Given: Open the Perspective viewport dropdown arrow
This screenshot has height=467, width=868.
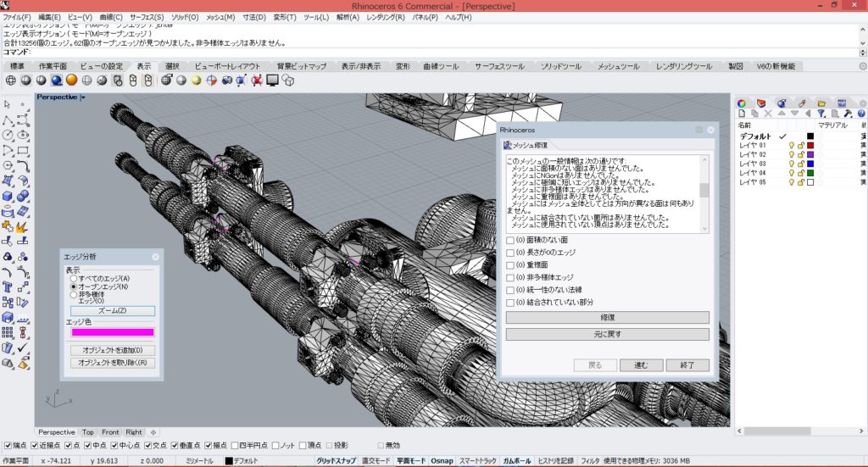Looking at the screenshot, I should click(83, 97).
